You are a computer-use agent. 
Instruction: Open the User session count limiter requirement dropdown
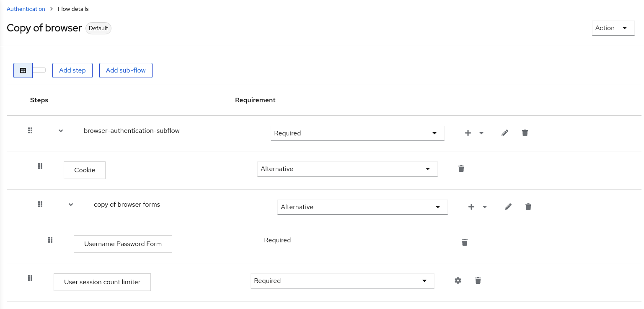[342, 280]
